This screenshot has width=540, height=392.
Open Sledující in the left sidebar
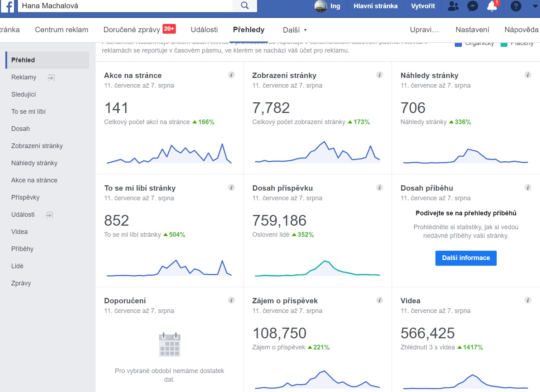tap(24, 94)
